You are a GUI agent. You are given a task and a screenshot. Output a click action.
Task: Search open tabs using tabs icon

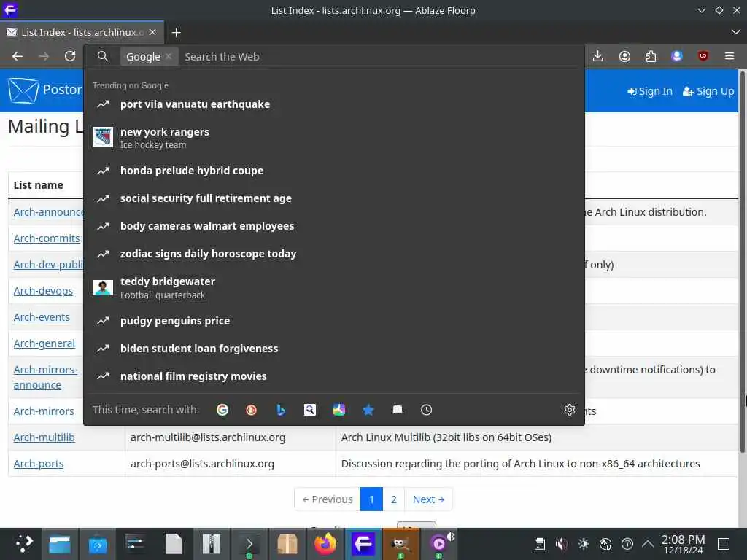click(x=398, y=410)
